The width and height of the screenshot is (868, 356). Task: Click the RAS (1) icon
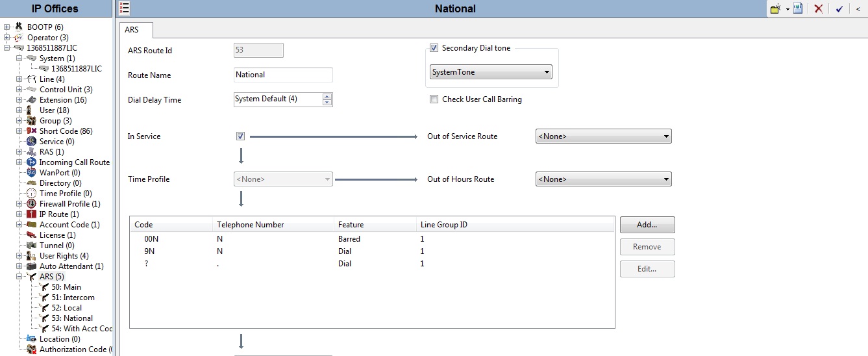(31, 152)
